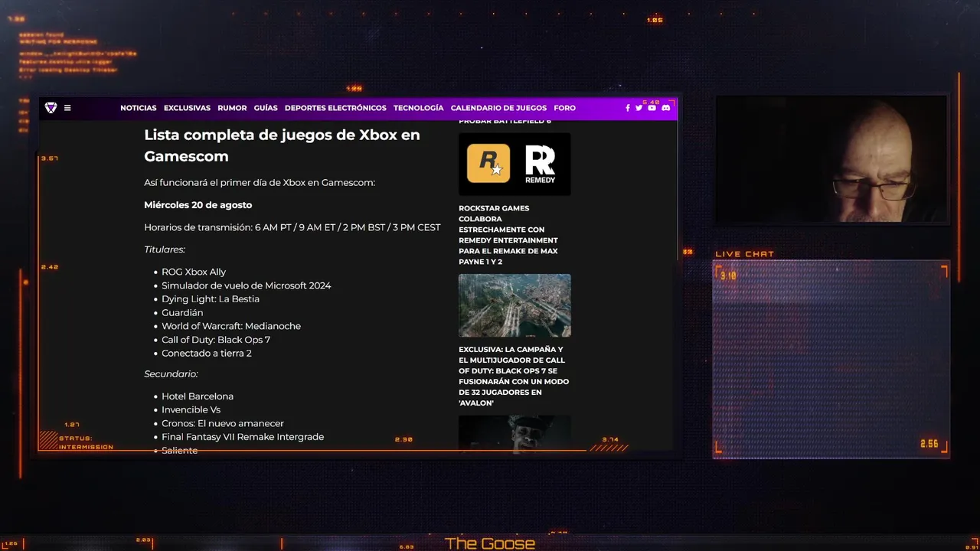This screenshot has width=980, height=551.
Task: Open the YouTube social icon
Action: pyautogui.click(x=652, y=108)
